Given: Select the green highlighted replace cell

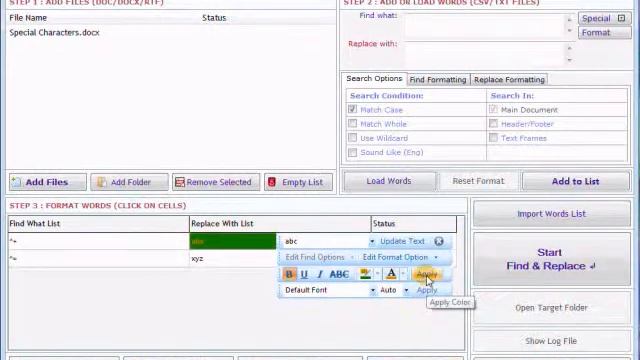Looking at the screenshot, I should tap(233, 241).
